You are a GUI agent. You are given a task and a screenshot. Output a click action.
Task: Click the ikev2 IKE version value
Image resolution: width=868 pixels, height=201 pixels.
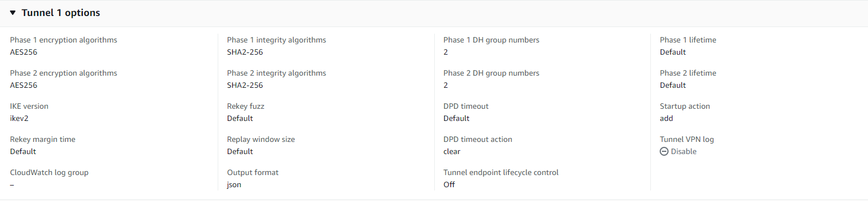coord(19,118)
